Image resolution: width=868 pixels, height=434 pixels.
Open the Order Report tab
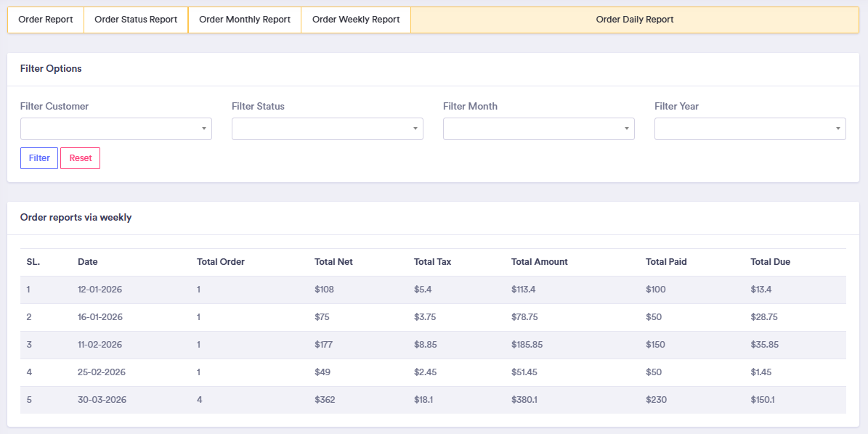pos(46,20)
